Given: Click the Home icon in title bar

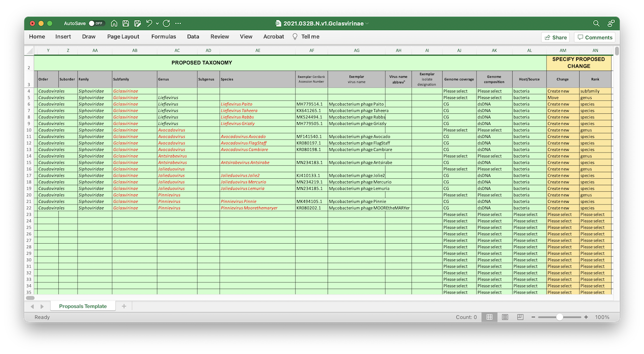Looking at the screenshot, I should (x=114, y=23).
